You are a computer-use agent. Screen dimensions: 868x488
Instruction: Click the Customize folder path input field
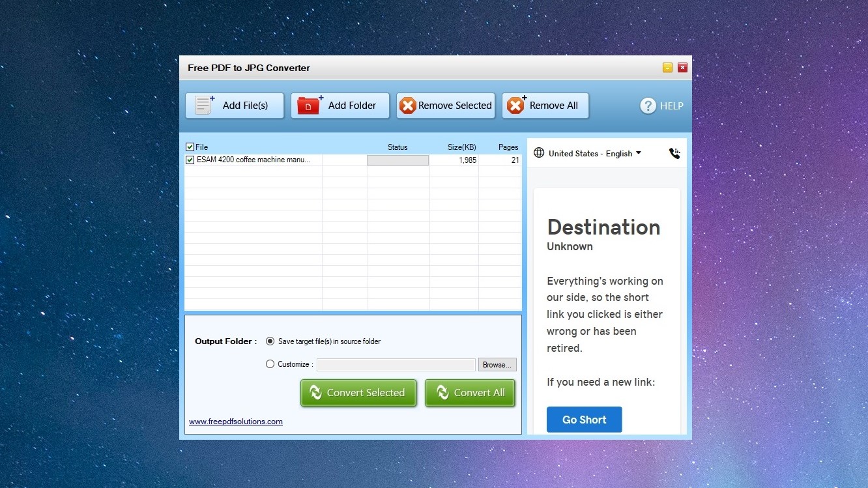point(396,365)
